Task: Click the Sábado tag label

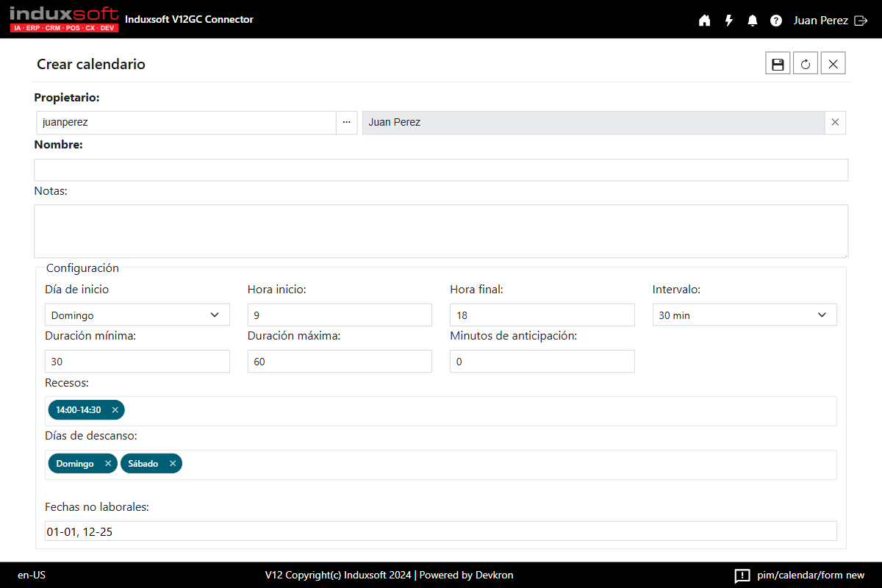Action: 143,464
